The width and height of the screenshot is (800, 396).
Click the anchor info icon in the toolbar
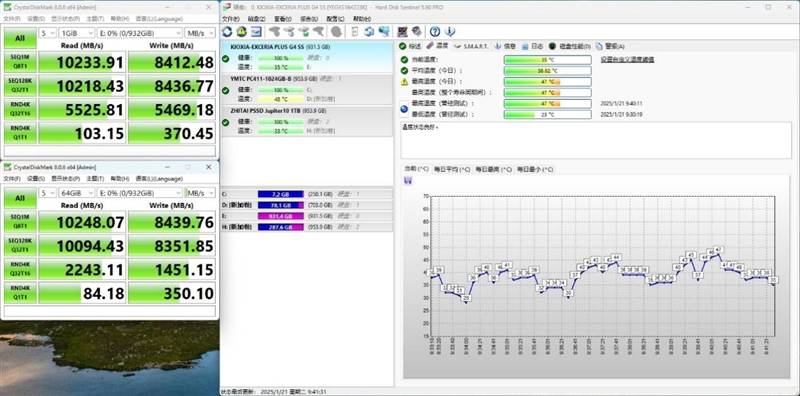[449, 32]
